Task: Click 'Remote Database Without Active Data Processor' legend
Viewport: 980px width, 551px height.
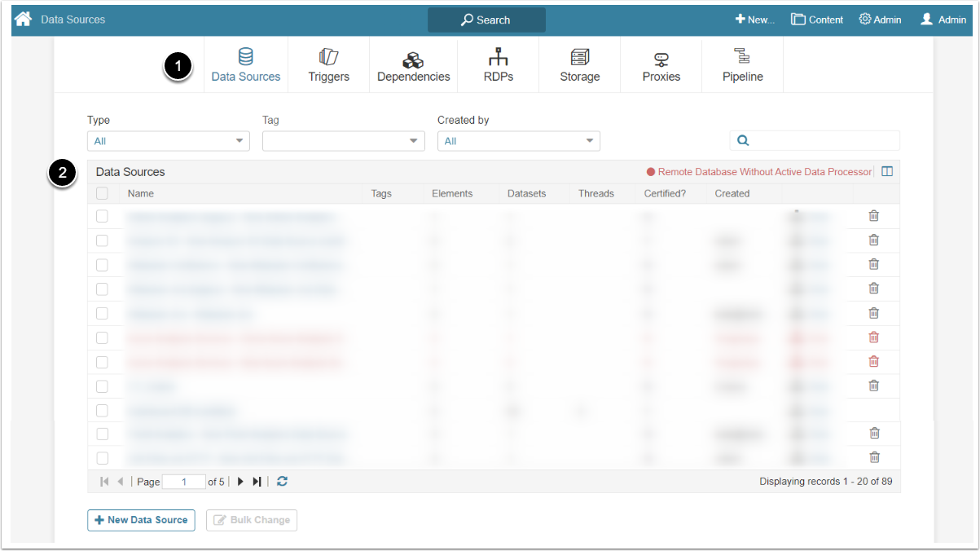Action: [x=759, y=172]
